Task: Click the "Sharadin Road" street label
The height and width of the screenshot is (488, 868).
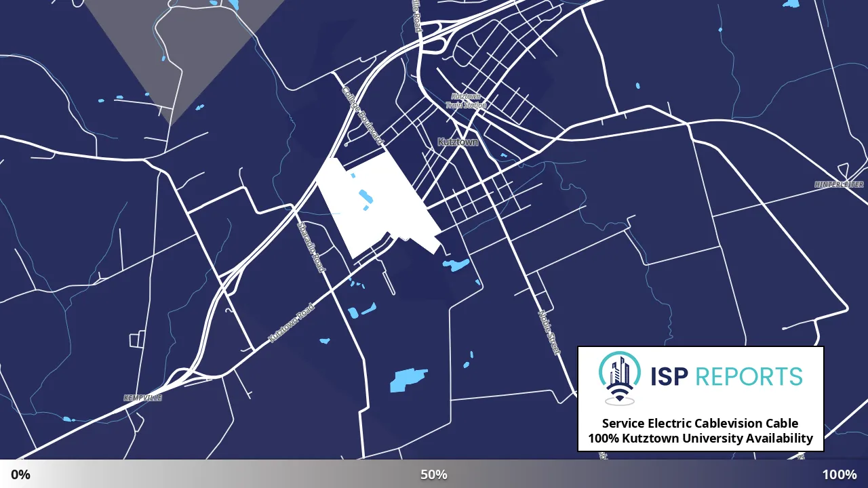Action: click(x=312, y=247)
